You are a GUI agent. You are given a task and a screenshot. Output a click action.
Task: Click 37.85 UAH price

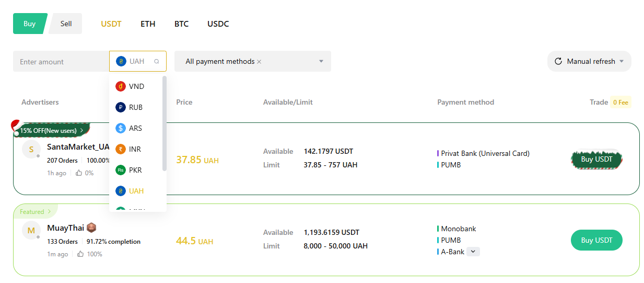[x=197, y=160]
